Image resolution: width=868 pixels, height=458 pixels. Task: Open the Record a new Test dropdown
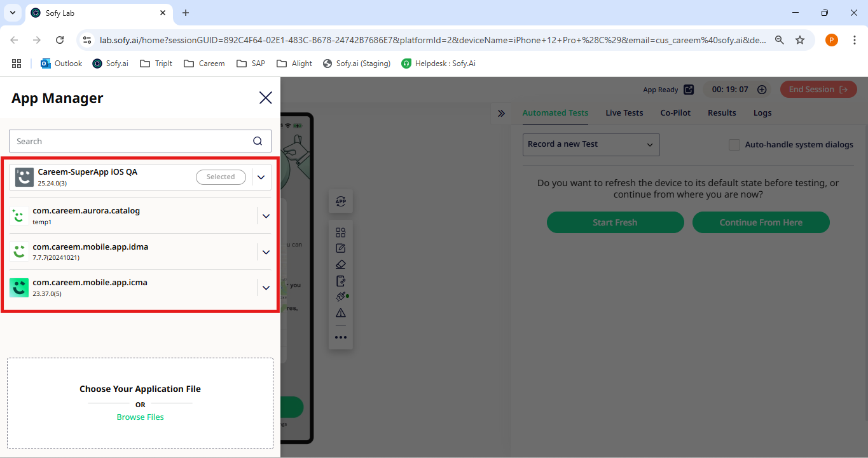click(591, 144)
